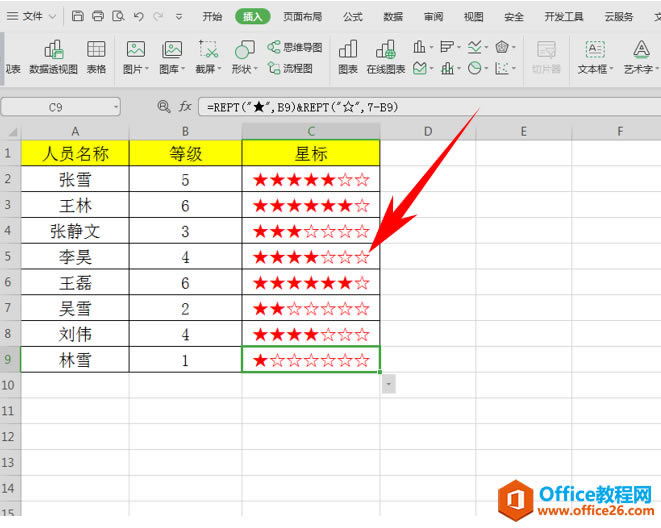Open the Shapes (形状) icon
This screenshot has width=661, height=528.
245,57
